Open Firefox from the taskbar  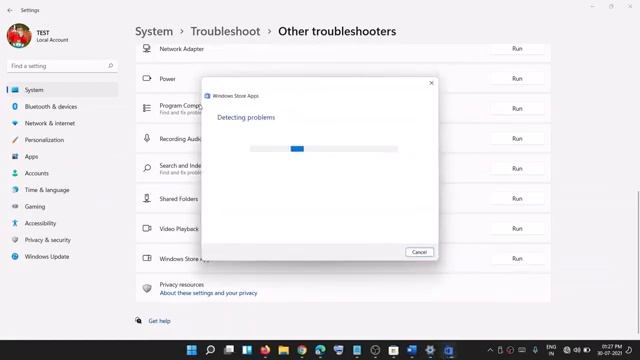[265, 350]
